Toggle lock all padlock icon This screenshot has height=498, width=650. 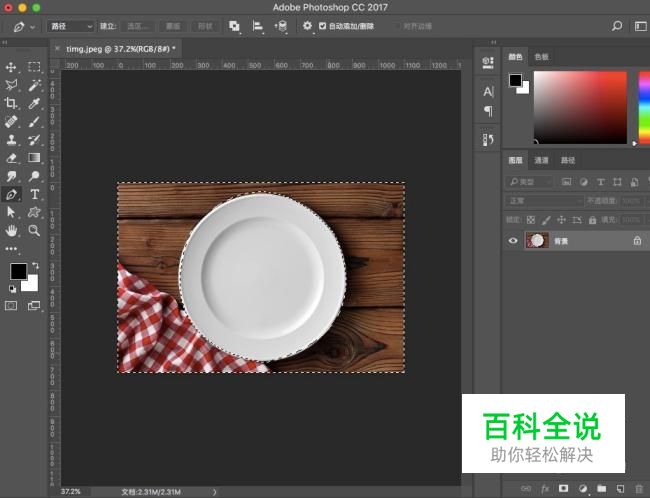click(x=592, y=220)
